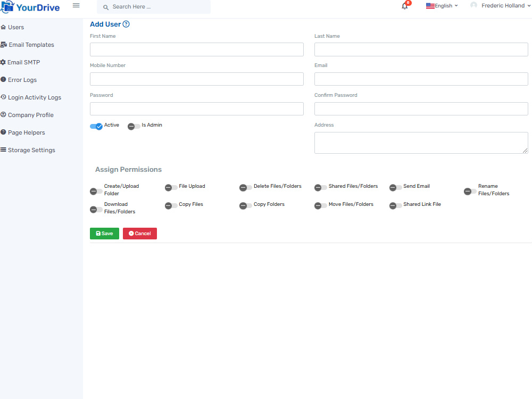Open the English language dropdown

click(442, 6)
